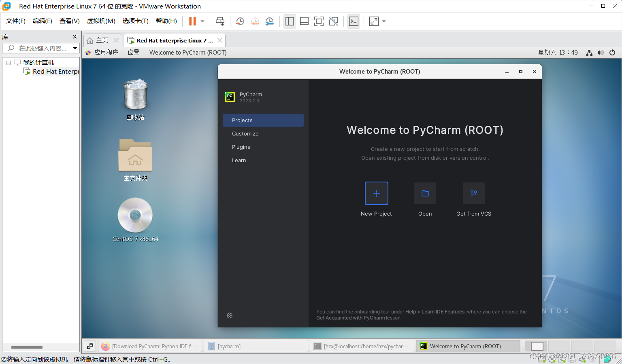Select Plugins in PyCharm sidebar
The height and width of the screenshot is (364, 622).
pyautogui.click(x=241, y=147)
